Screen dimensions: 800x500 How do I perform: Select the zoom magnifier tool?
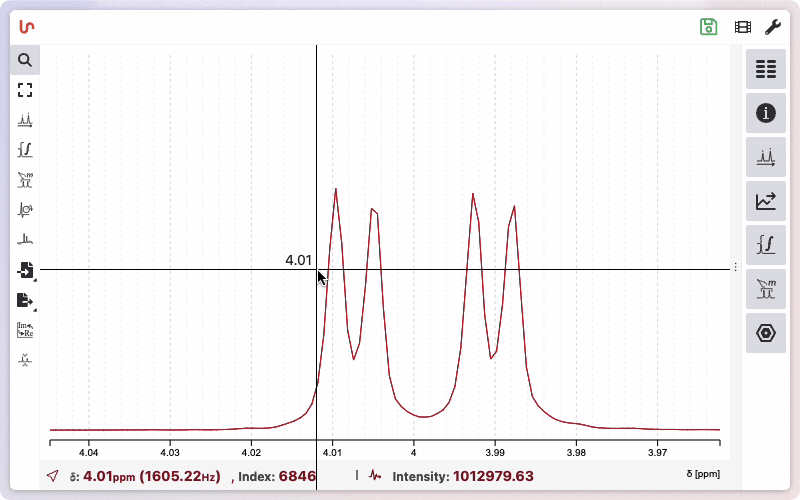25,60
